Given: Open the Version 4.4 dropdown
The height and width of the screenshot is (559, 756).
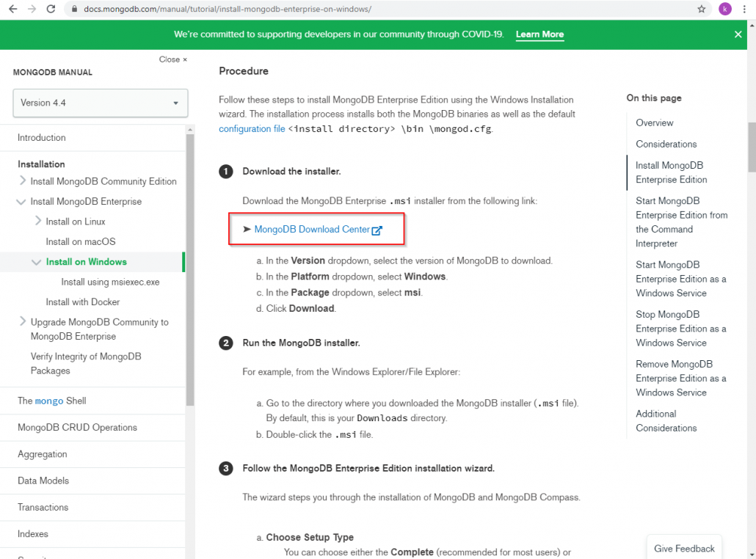Looking at the screenshot, I should click(x=100, y=103).
